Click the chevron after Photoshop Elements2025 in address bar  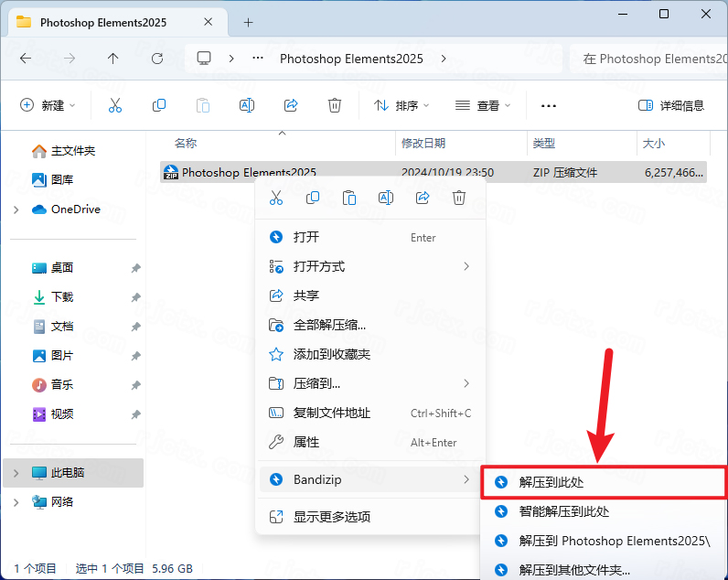coord(444,59)
